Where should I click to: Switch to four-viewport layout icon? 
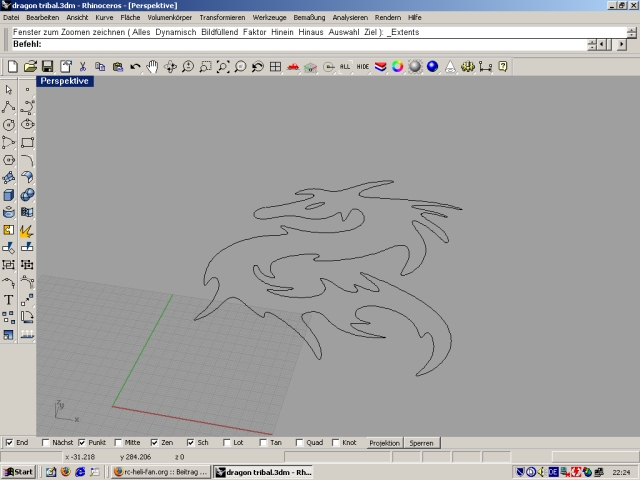tap(275, 67)
